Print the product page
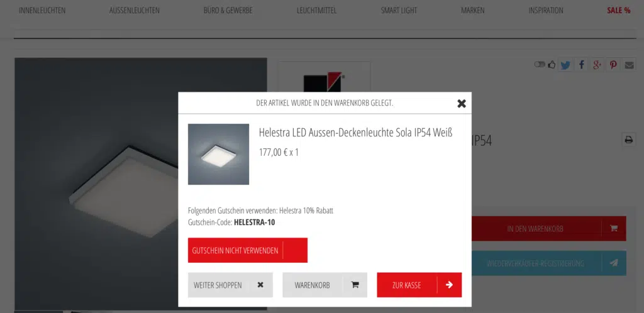The height and width of the screenshot is (313, 644). click(x=629, y=140)
